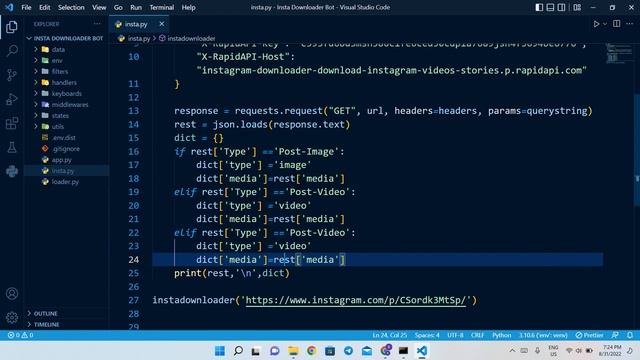
Task: Expand the middlewares folder
Action: point(67,104)
